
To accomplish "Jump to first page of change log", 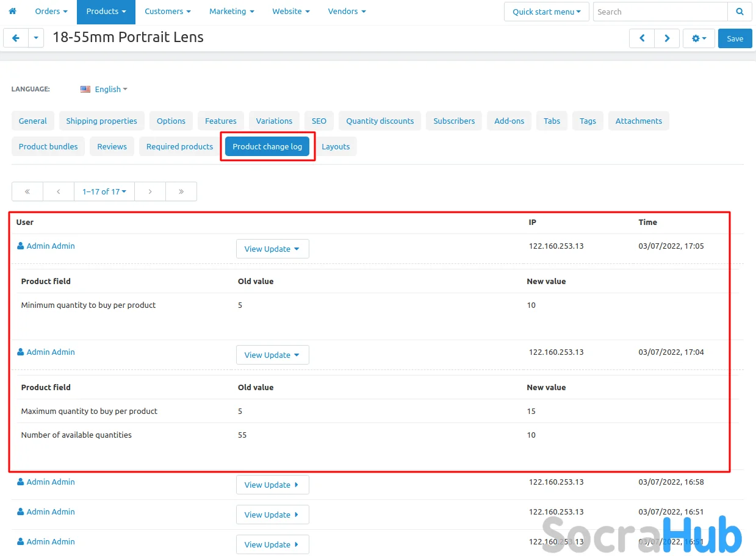I will coord(27,191).
